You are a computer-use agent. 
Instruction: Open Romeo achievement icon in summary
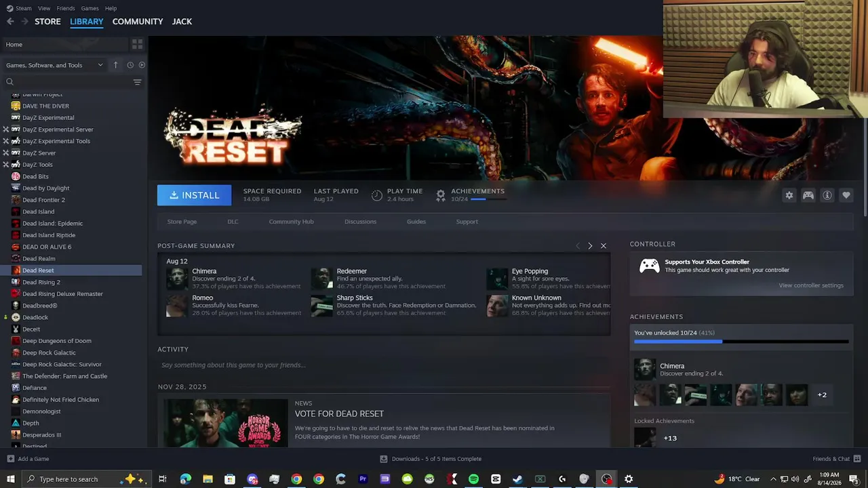177,305
